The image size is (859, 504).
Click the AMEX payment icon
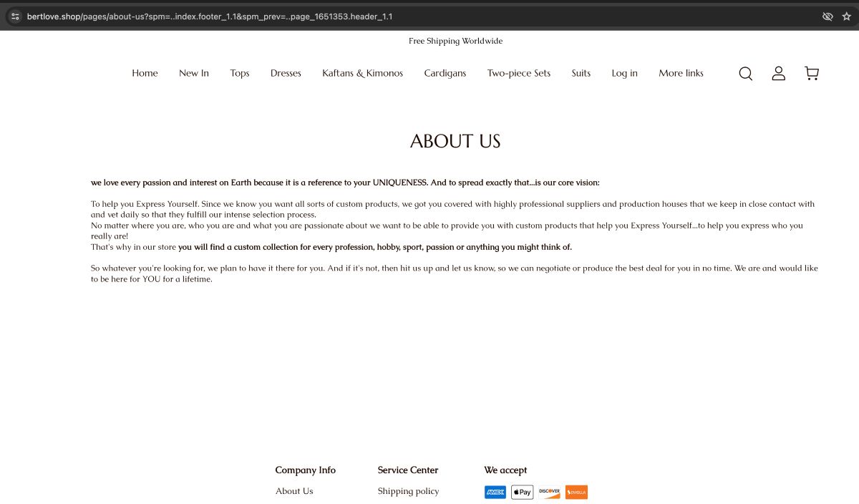pyautogui.click(x=495, y=493)
